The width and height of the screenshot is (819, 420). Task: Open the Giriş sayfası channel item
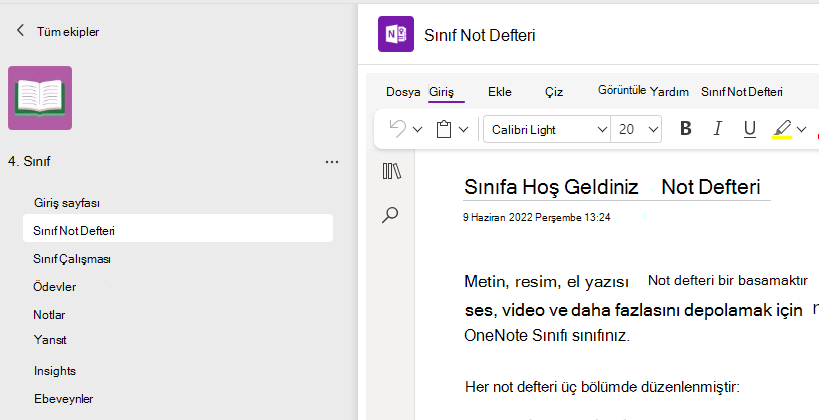coord(67,203)
